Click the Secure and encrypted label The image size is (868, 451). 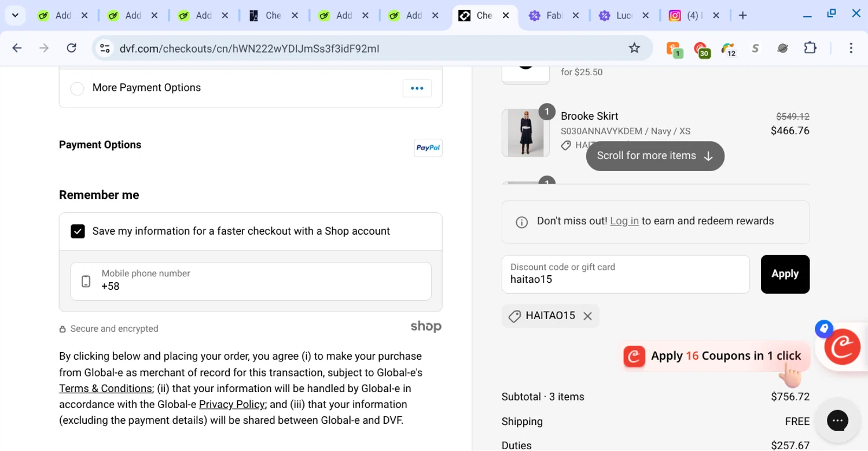click(x=114, y=328)
